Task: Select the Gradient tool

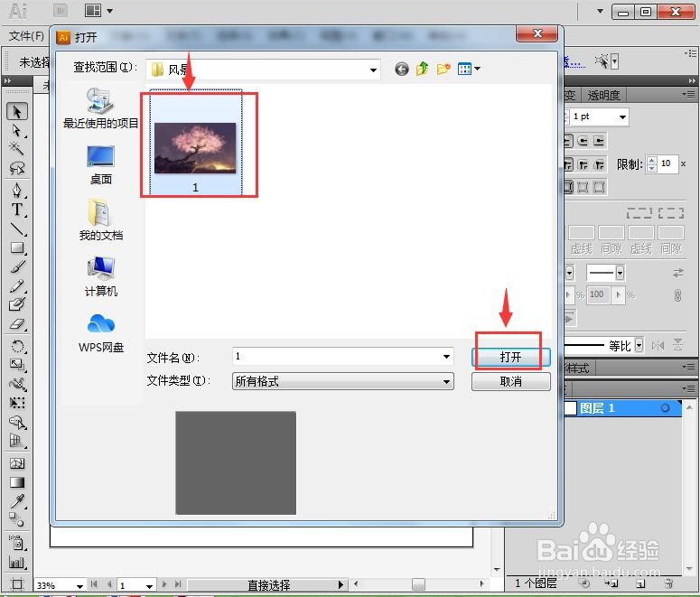Action: tap(17, 482)
